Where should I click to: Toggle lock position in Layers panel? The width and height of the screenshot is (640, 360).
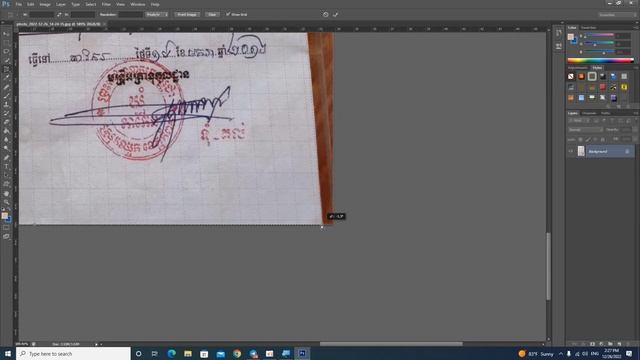[595, 140]
